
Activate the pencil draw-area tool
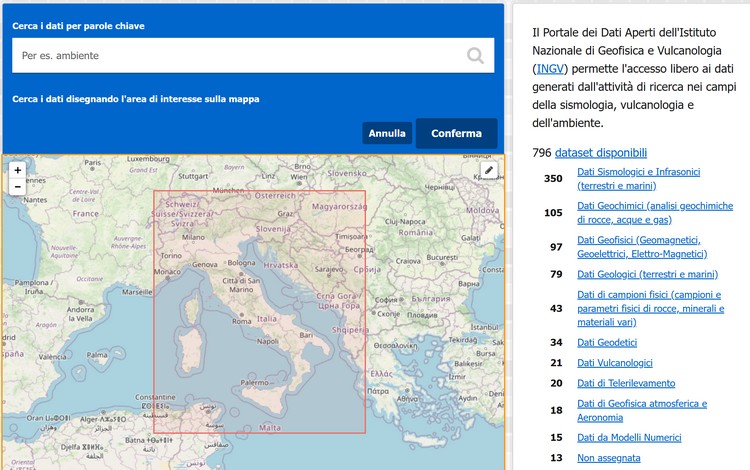pos(489,170)
